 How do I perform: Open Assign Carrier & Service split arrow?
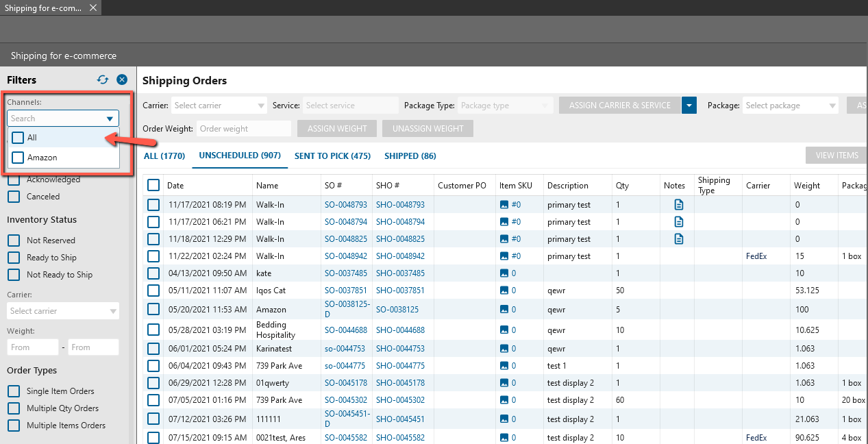click(689, 106)
